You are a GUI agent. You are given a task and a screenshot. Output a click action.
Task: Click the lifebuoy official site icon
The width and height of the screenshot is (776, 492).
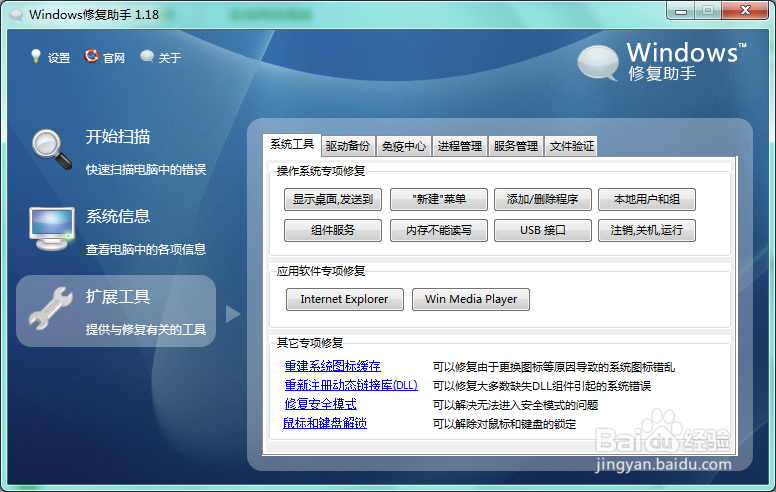(92, 56)
